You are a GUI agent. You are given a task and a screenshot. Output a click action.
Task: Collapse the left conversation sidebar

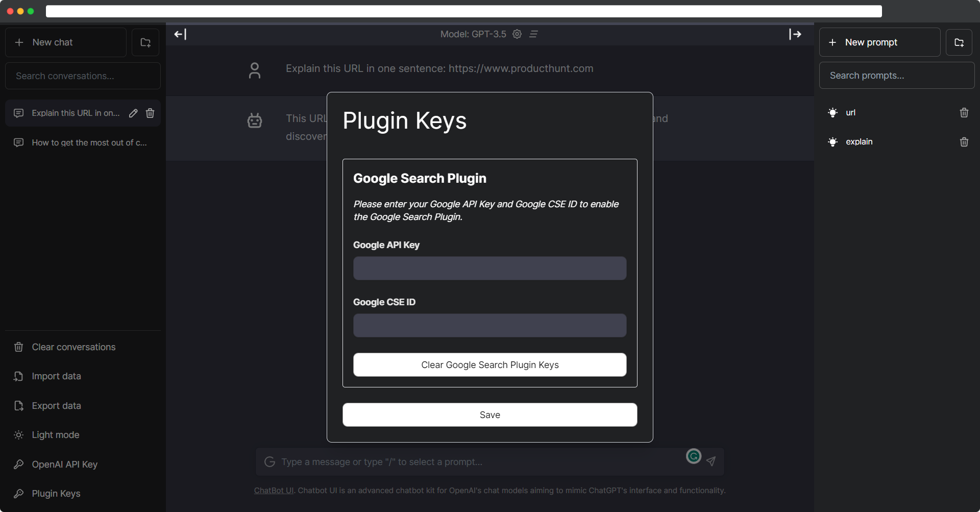[x=180, y=34]
